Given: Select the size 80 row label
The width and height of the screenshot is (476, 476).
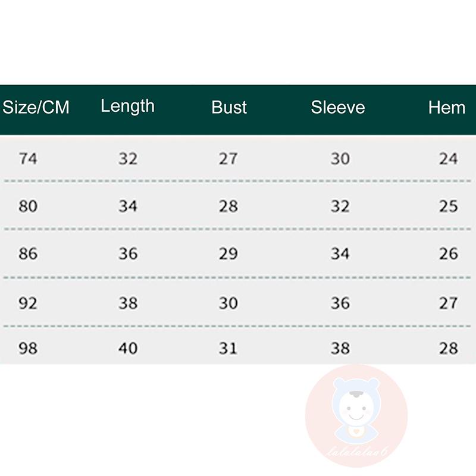Looking at the screenshot, I should point(28,206).
